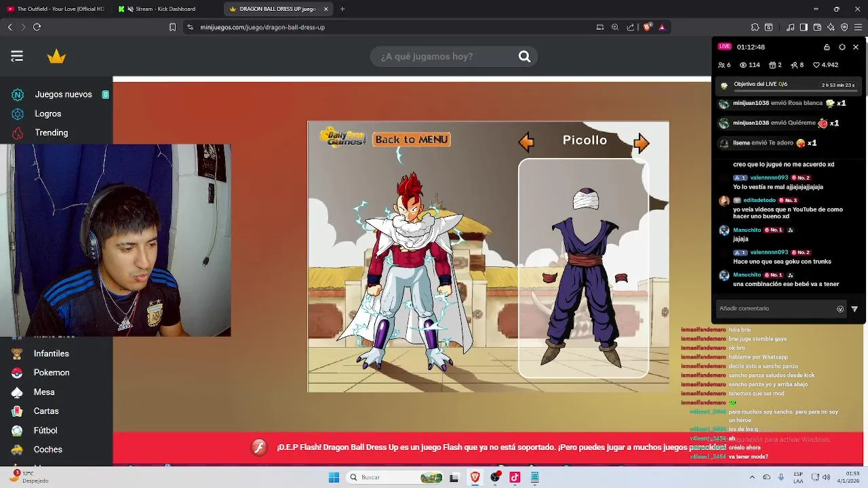Screen dimensions: 868x488
Task: Click the Juegos nuevos N icon
Action: point(18,95)
